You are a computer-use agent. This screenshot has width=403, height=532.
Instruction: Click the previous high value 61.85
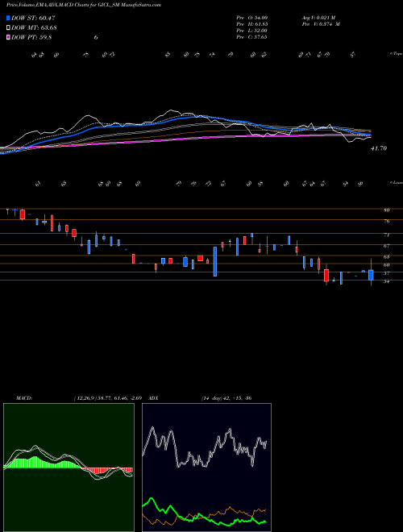[x=260, y=24]
